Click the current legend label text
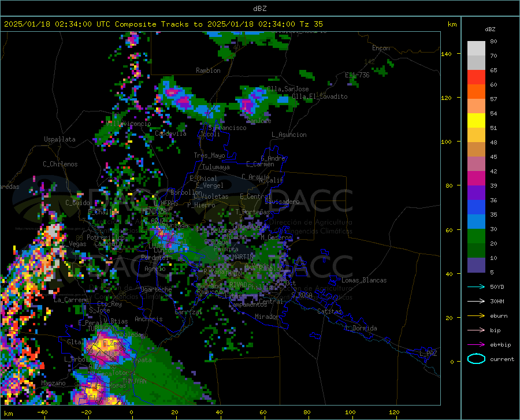 tap(502, 359)
